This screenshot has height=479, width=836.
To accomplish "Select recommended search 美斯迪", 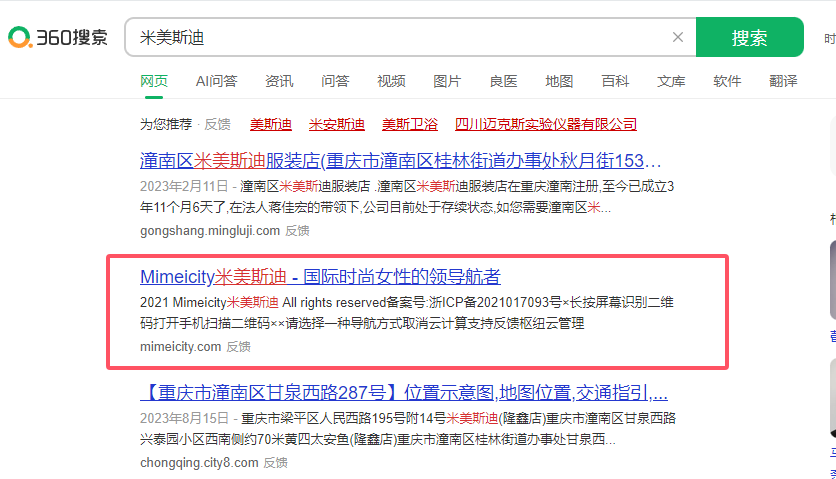I will (271, 124).
